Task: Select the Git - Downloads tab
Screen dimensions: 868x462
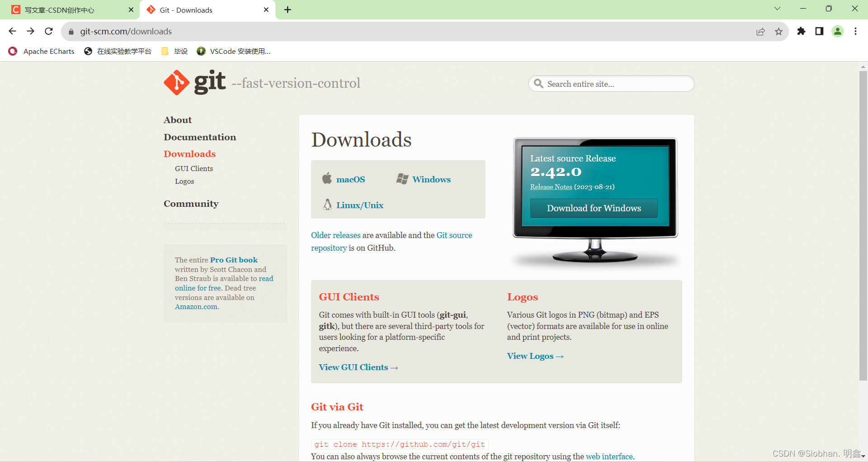Action: point(208,10)
